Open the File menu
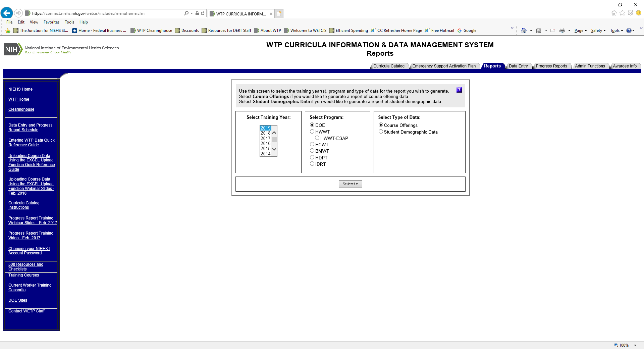 click(9, 22)
